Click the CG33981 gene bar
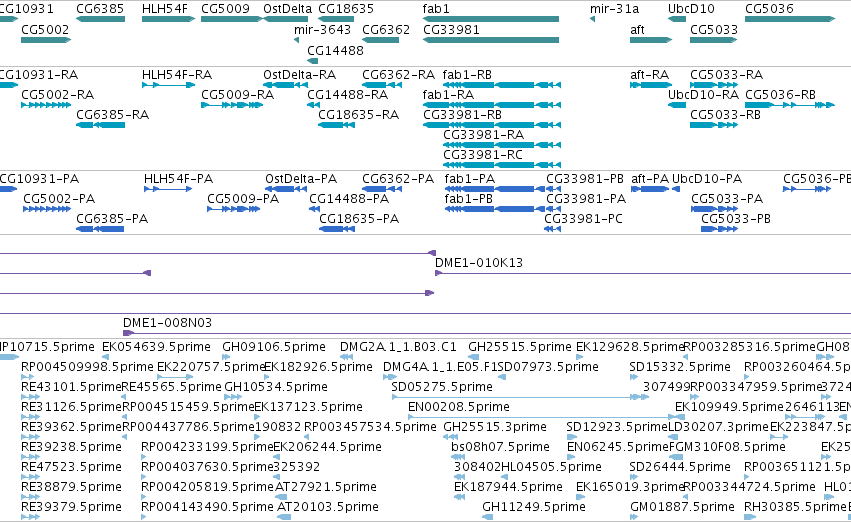The image size is (851, 522). coord(491,40)
